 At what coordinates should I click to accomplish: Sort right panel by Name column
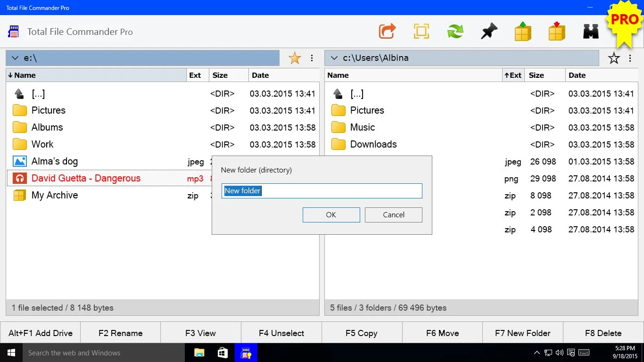click(413, 75)
